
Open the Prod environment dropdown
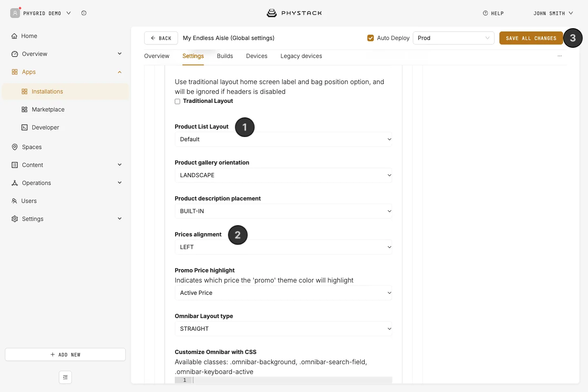(x=454, y=38)
